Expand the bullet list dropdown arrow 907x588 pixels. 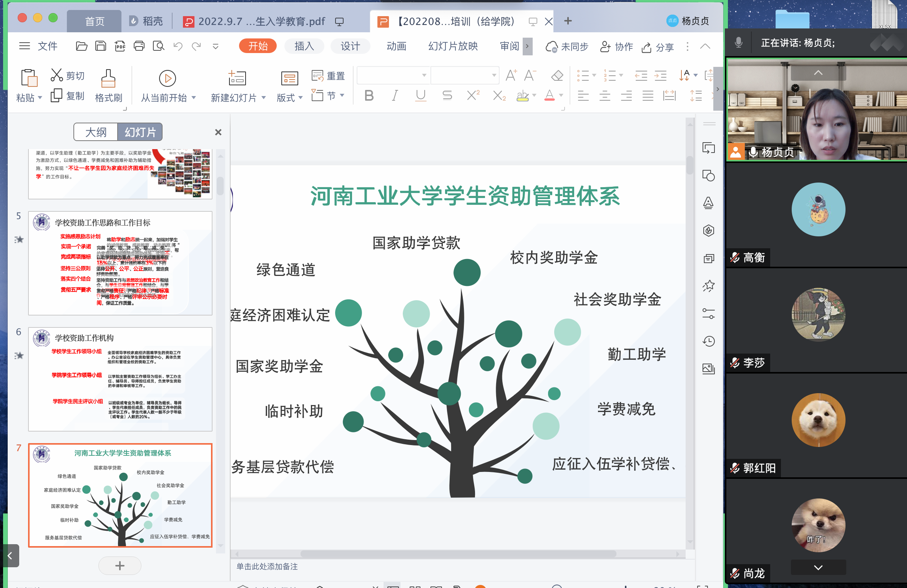[x=594, y=75]
